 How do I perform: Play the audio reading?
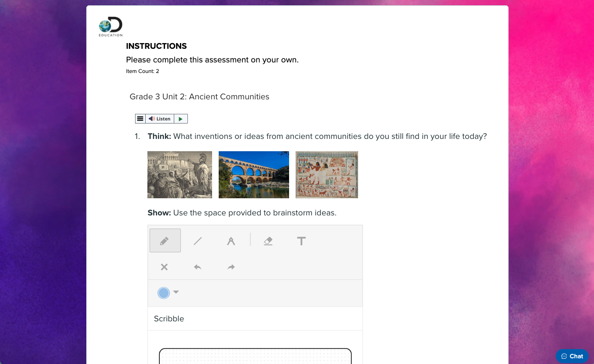(181, 119)
